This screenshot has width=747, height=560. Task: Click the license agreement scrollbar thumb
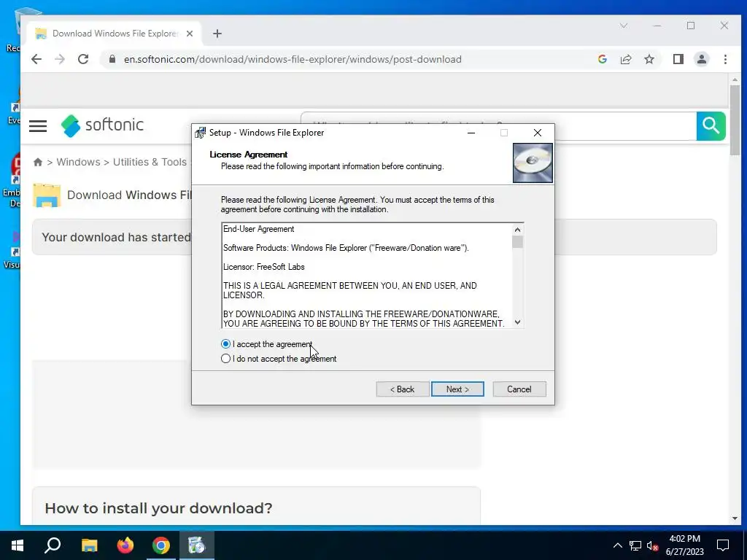[x=517, y=242]
